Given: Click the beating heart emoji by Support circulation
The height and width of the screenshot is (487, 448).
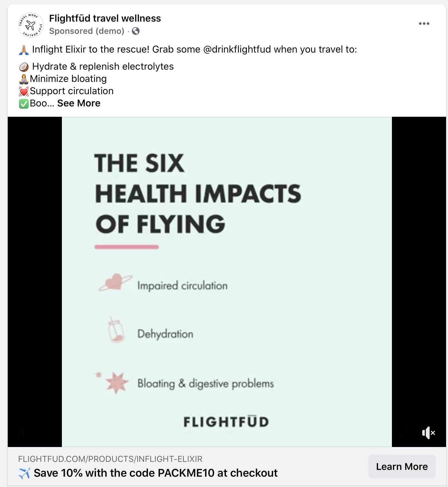Looking at the screenshot, I should [24, 91].
